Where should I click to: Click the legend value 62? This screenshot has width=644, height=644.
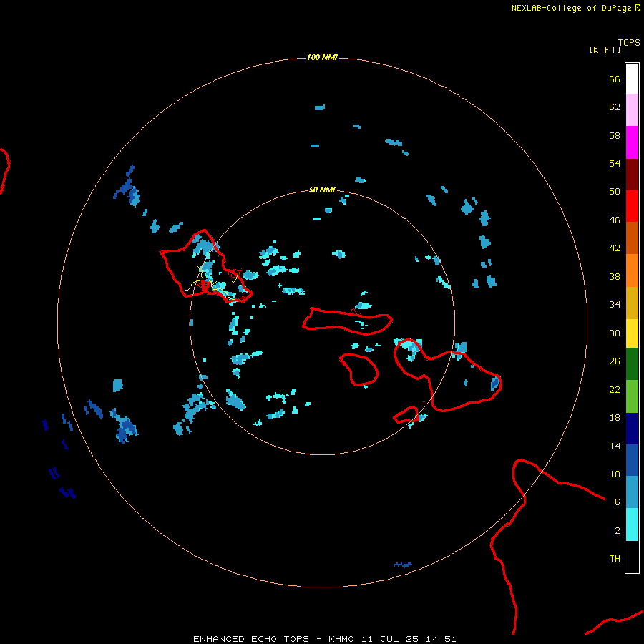coord(615,107)
